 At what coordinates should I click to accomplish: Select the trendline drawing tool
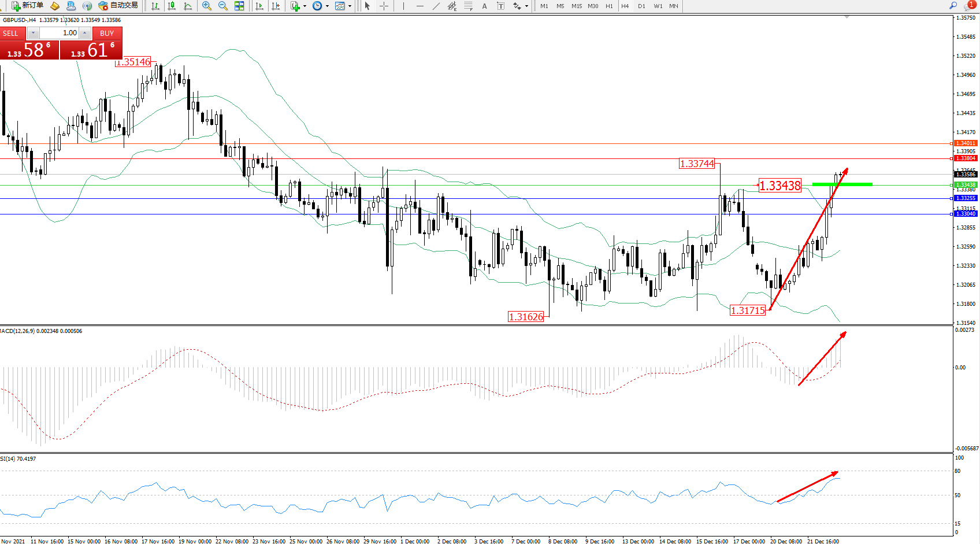(x=436, y=6)
